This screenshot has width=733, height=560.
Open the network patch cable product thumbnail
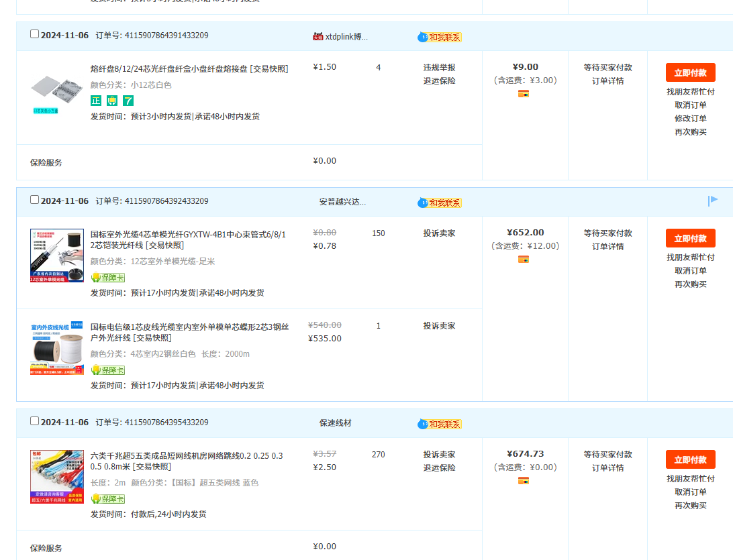[57, 477]
